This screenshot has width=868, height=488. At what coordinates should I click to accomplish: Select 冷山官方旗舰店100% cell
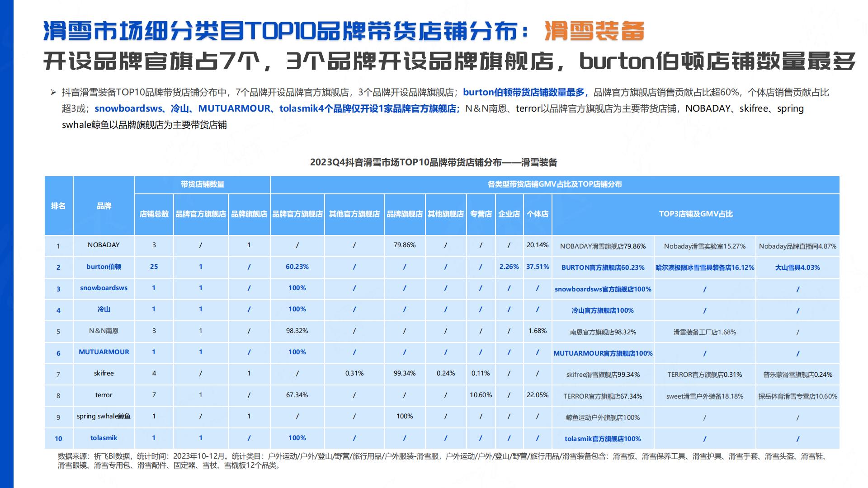click(603, 310)
